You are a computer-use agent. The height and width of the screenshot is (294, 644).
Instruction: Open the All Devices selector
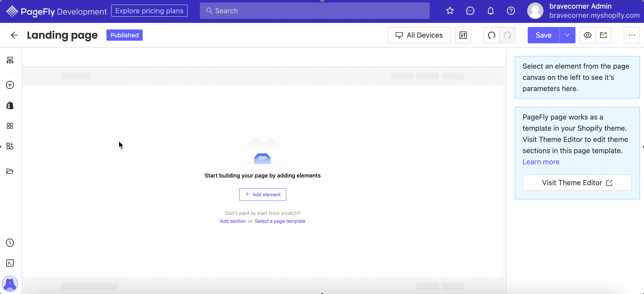[419, 35]
